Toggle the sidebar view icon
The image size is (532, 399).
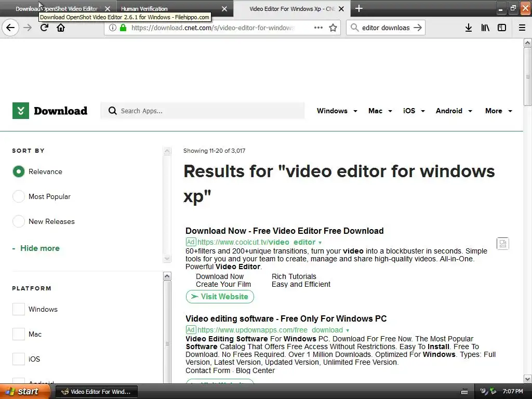502,28
